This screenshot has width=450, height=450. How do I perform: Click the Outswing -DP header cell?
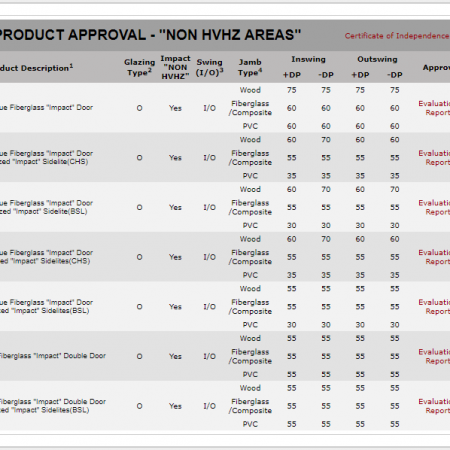point(395,75)
